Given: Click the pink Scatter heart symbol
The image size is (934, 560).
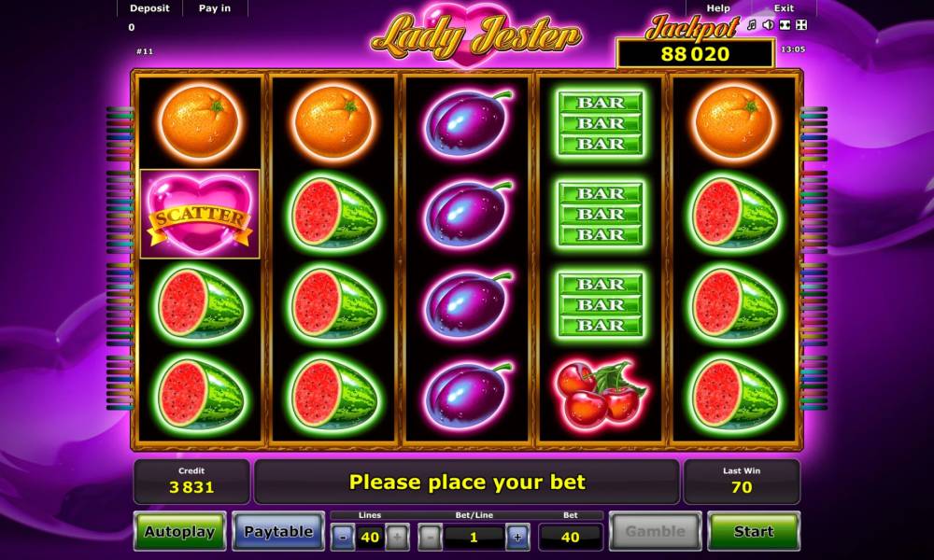Looking at the screenshot, I should coord(200,215).
